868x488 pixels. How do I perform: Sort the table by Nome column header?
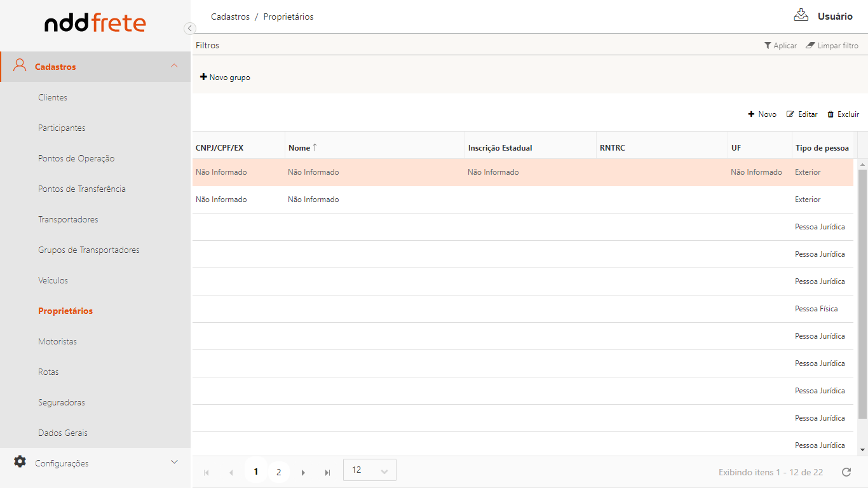click(x=299, y=148)
